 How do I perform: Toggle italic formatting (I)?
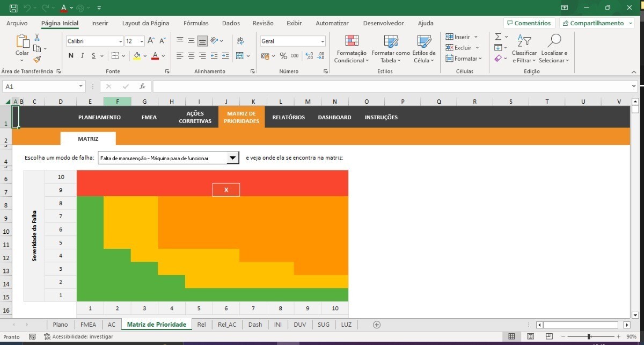[82, 56]
